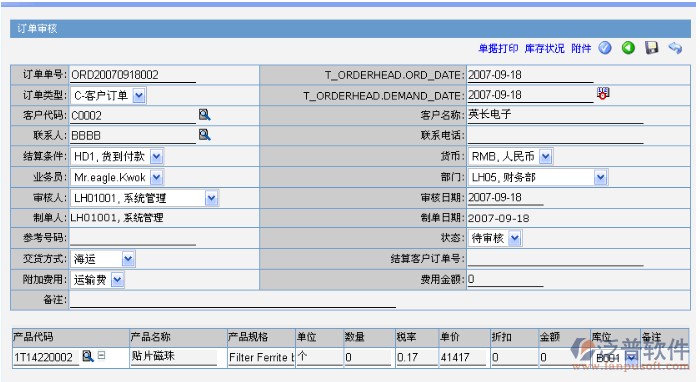700x382 pixels.
Task: Click 附件 attachment link
Action: click(581, 49)
